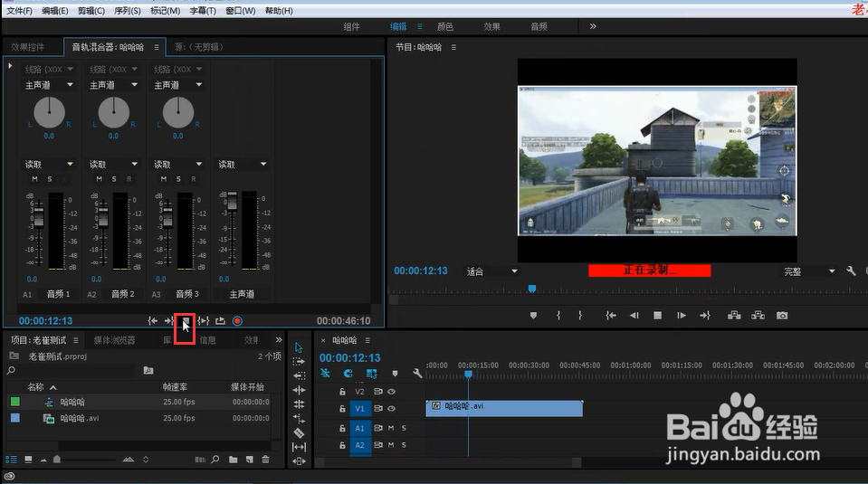868x484 pixels.
Task: Click the loop button in audio mixer
Action: 220,321
